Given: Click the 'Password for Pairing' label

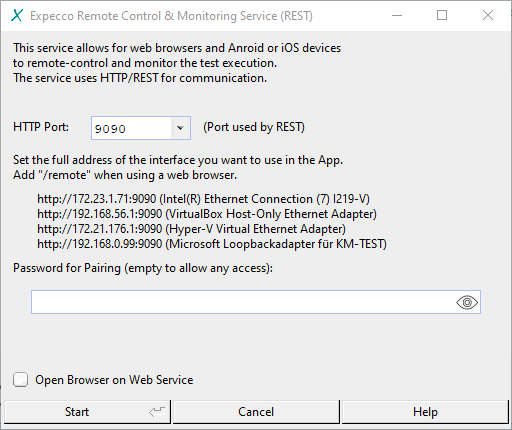Looking at the screenshot, I should coord(143,268).
